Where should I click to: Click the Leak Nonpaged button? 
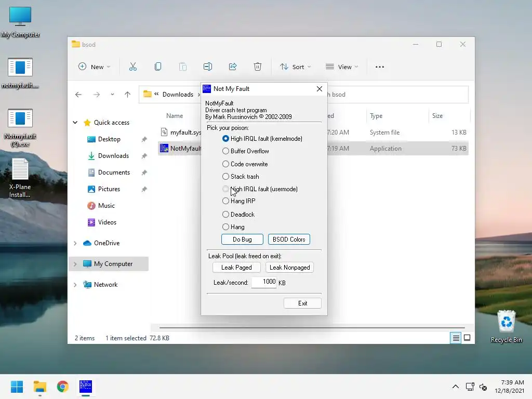(x=290, y=268)
